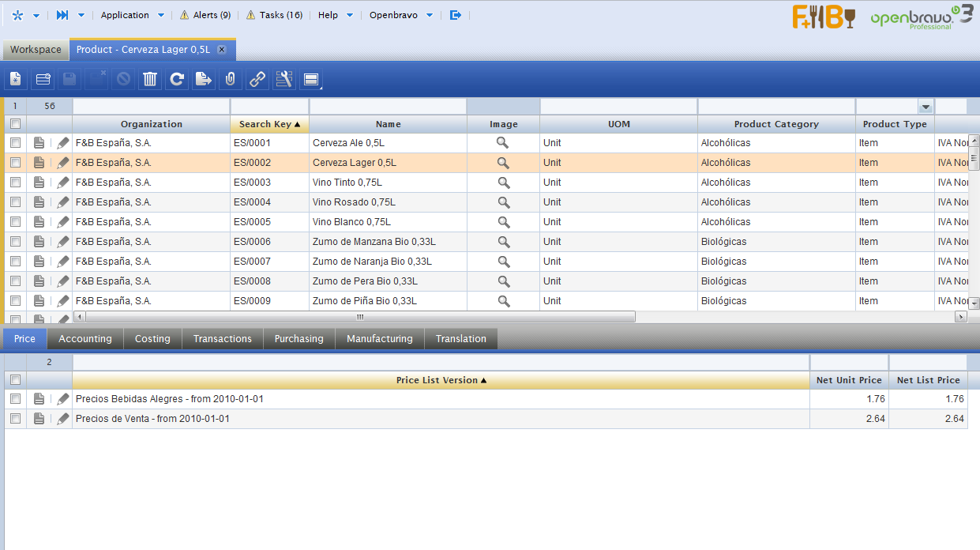Click the pencil edit icon for Cerveza Ale 0,5L
This screenshot has height=550, width=980.
[x=63, y=143]
